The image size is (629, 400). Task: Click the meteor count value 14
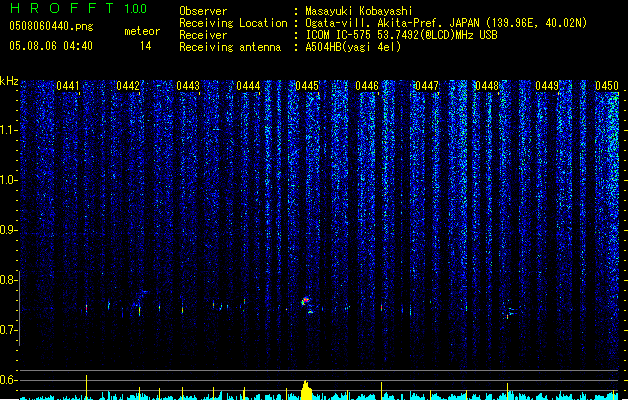(146, 46)
